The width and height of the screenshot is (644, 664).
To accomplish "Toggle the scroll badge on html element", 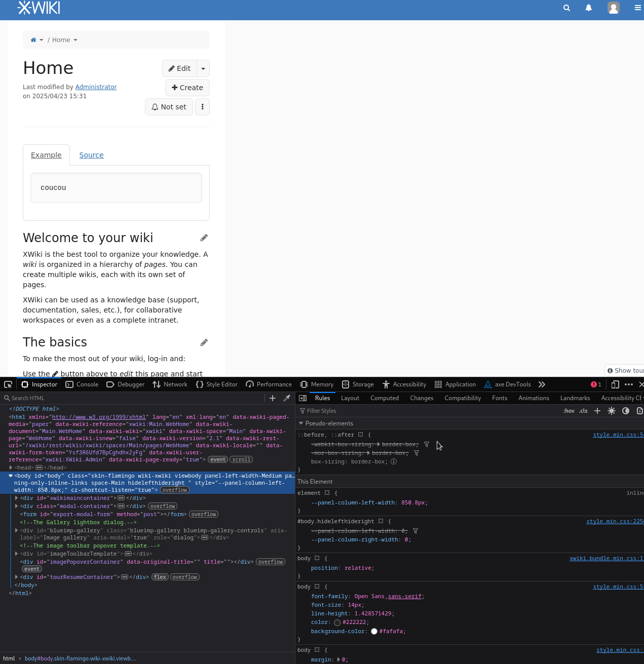I will point(241,460).
